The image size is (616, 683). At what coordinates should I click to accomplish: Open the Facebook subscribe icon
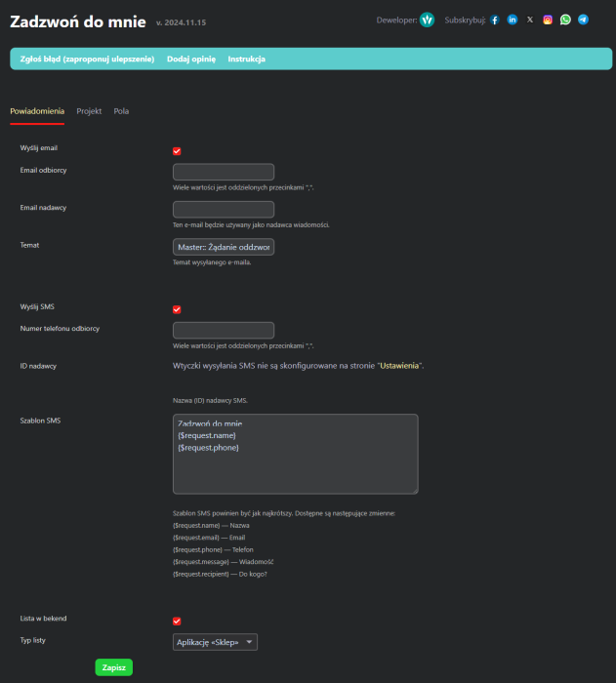495,20
